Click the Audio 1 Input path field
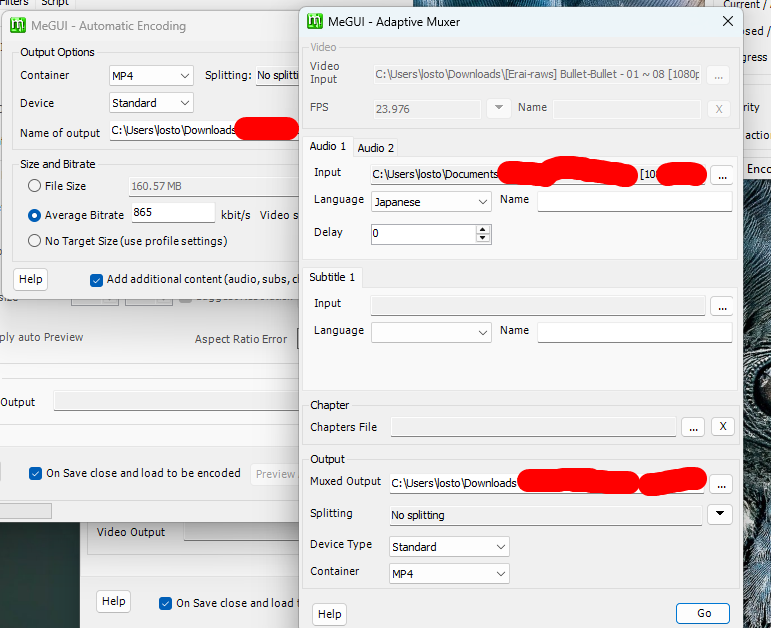This screenshot has height=628, width=771. coord(538,175)
